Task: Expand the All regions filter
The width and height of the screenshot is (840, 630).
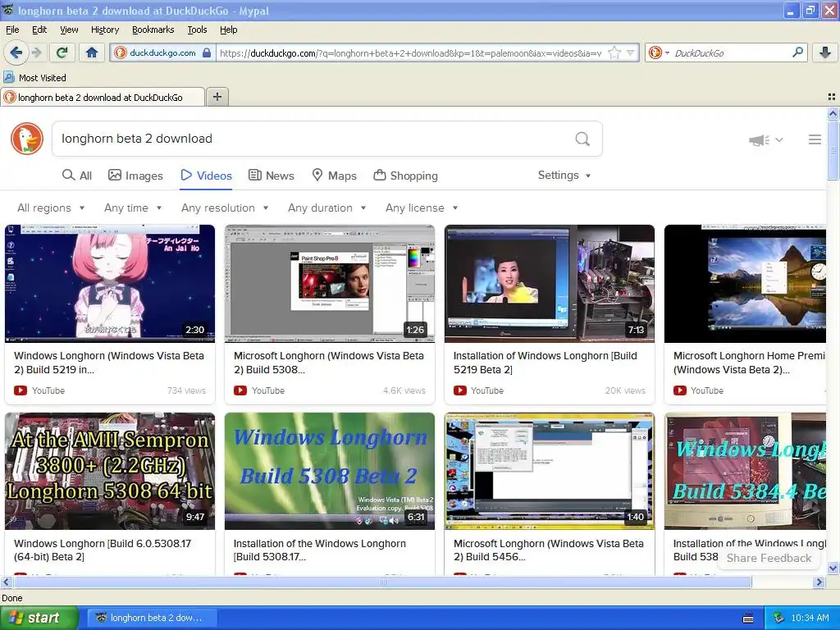Action: point(51,208)
